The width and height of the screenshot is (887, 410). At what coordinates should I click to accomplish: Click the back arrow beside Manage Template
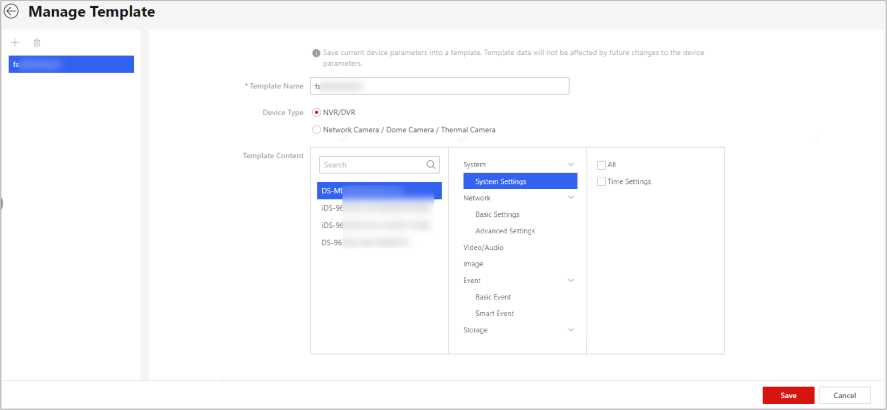(12, 14)
